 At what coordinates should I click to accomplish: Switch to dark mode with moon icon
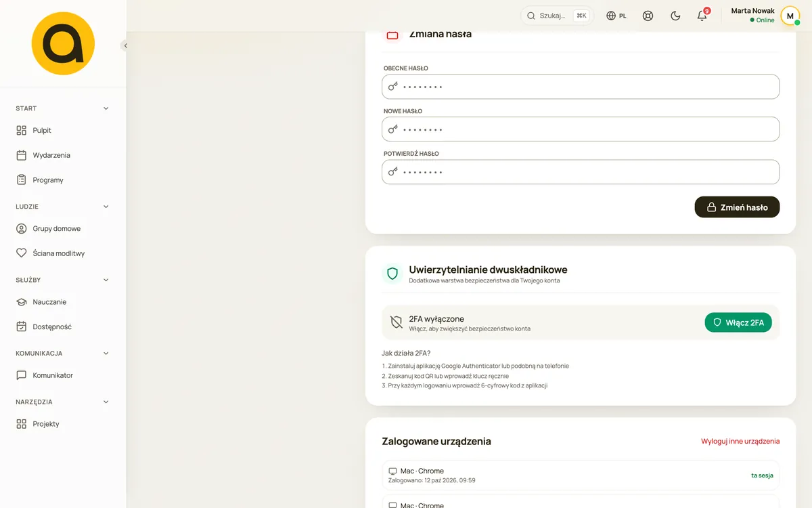pos(675,16)
